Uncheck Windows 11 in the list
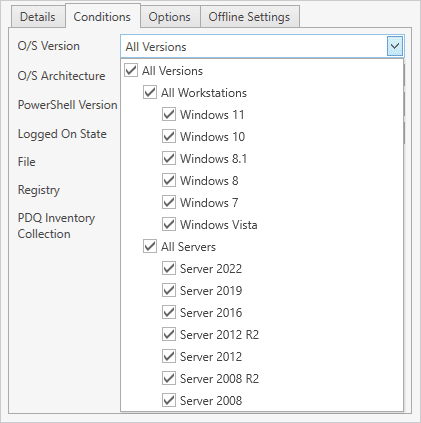The height and width of the screenshot is (423, 421). click(169, 114)
